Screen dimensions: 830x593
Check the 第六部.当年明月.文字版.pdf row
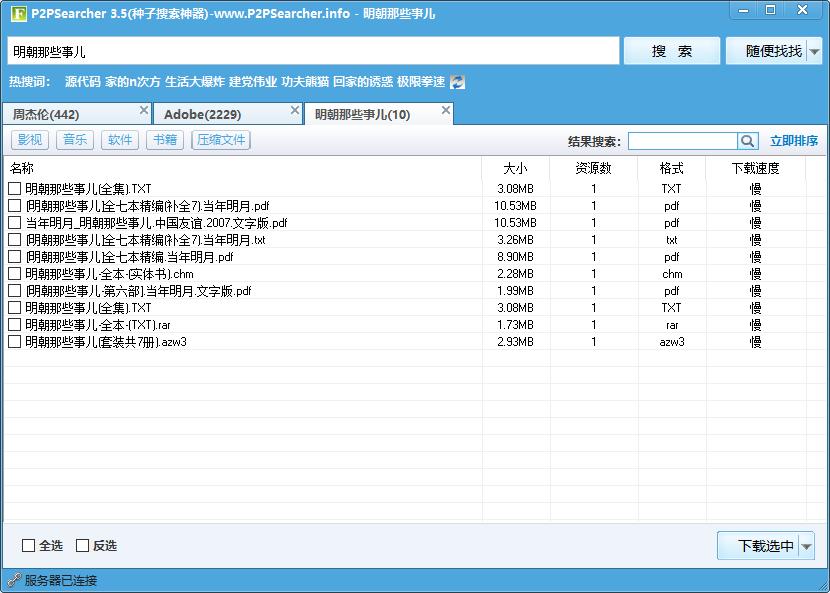tap(15, 291)
